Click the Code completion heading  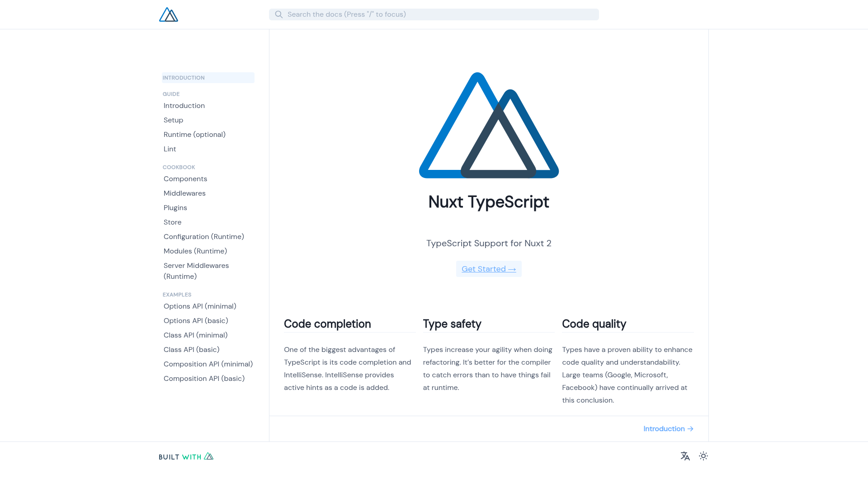point(327,324)
